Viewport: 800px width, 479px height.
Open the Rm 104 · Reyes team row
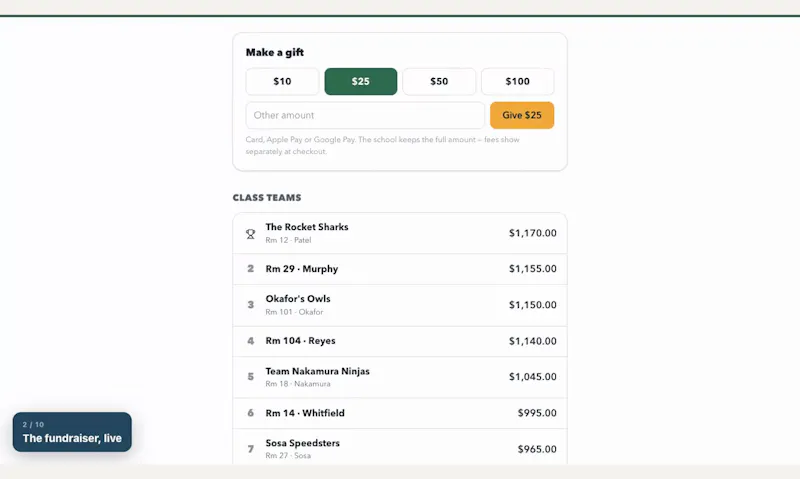(400, 341)
